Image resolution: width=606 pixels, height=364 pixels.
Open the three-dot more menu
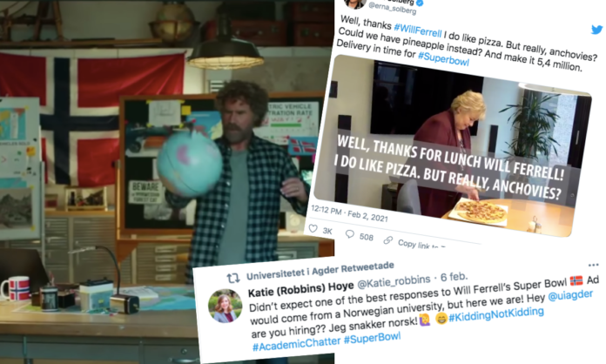[x=593, y=265]
